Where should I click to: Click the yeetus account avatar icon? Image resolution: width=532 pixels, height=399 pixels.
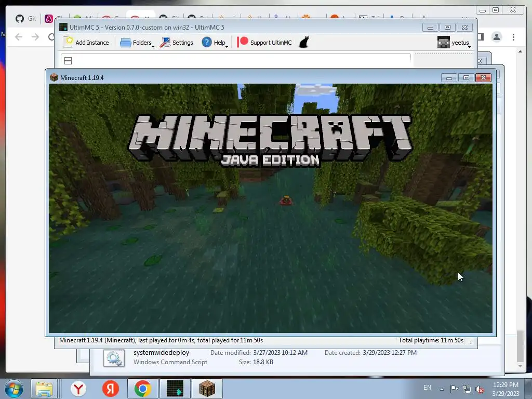coord(444,43)
